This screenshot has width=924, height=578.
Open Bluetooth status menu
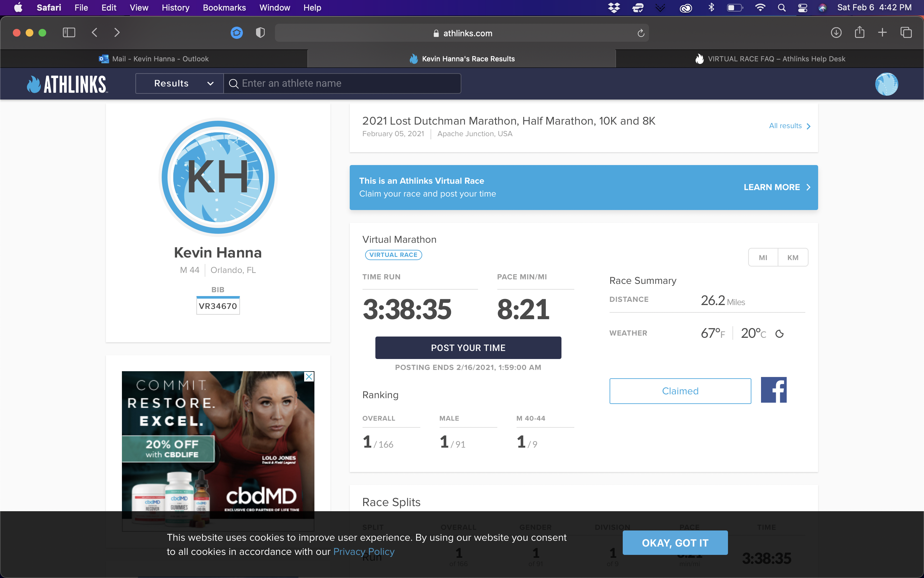click(x=711, y=8)
